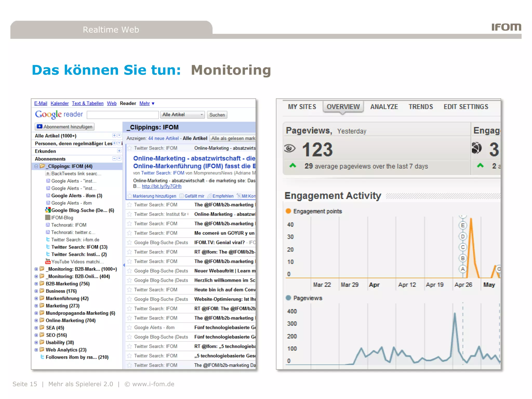Click the BackTweets link search feed icon
The width and height of the screenshot is (532, 399).
coord(48,174)
